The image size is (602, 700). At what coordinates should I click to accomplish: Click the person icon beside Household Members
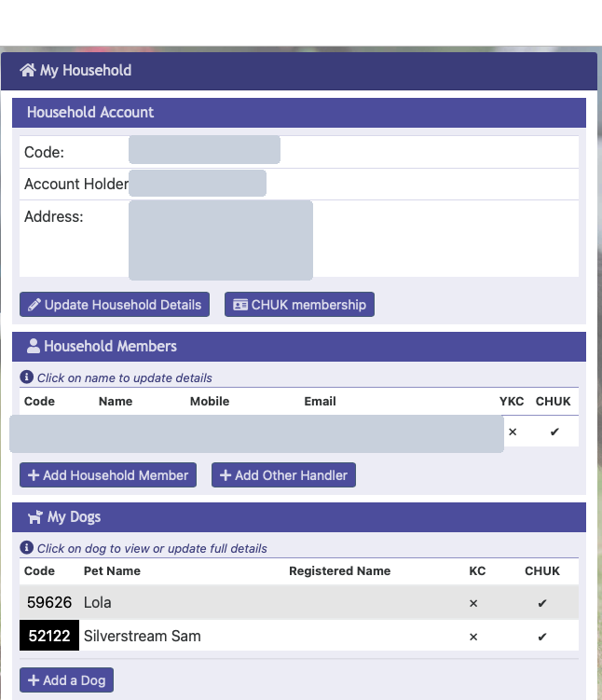34,347
